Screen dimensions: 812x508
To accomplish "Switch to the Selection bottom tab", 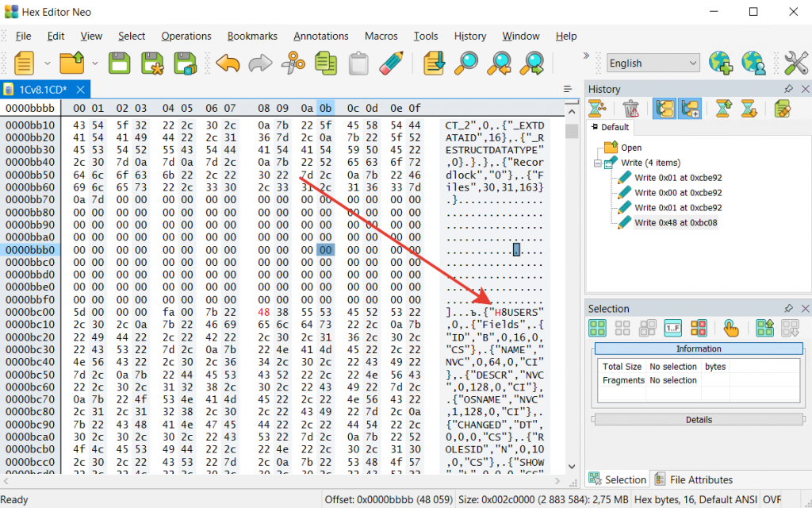I will [618, 479].
